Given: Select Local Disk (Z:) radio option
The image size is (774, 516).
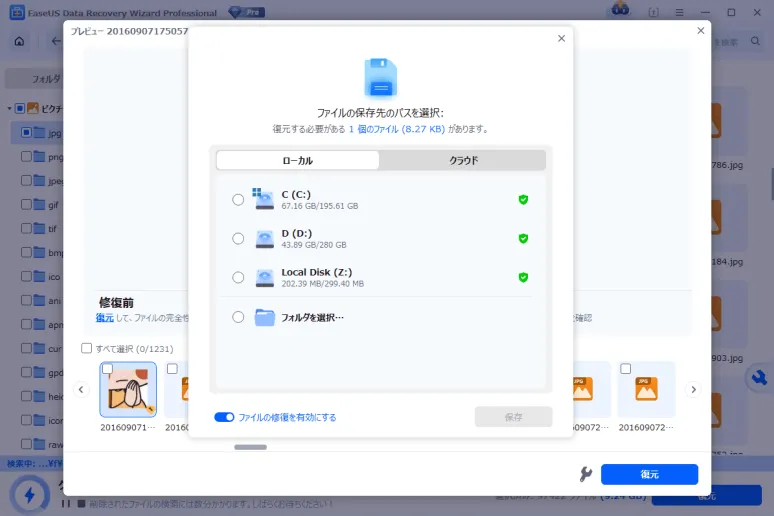Looking at the screenshot, I should (x=238, y=278).
